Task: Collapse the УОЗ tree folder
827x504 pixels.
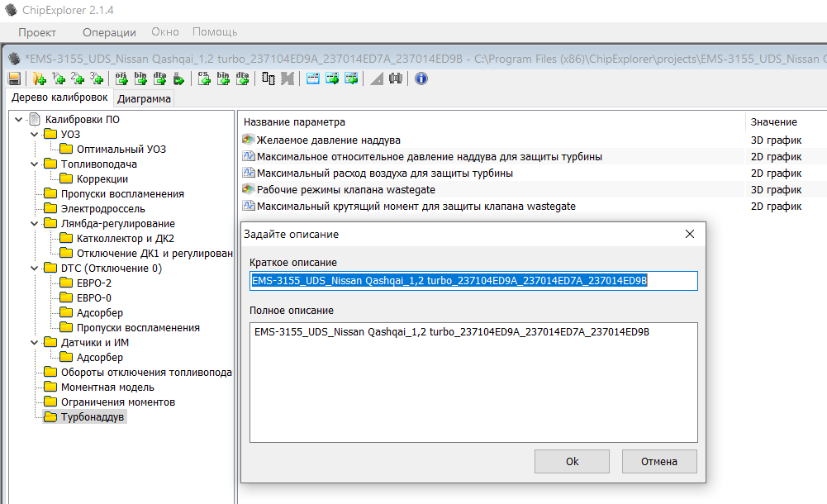Action: click(34, 134)
